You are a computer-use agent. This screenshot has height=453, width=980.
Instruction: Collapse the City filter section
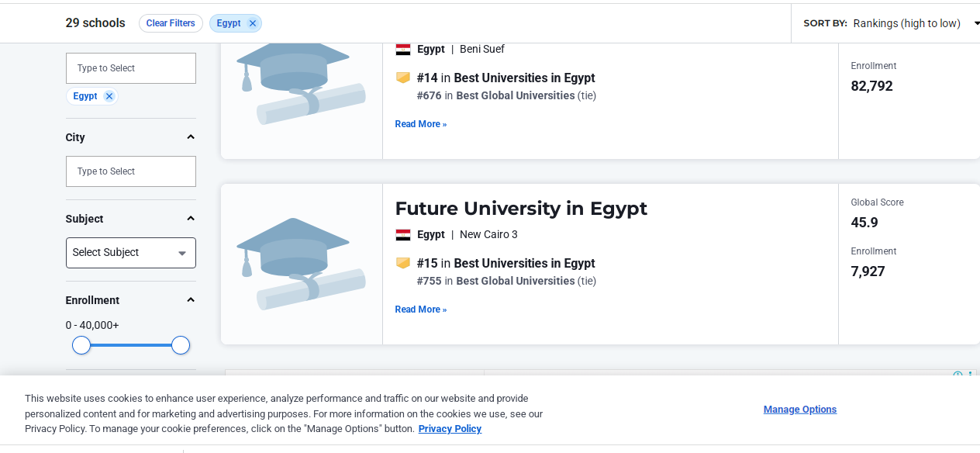click(x=191, y=137)
